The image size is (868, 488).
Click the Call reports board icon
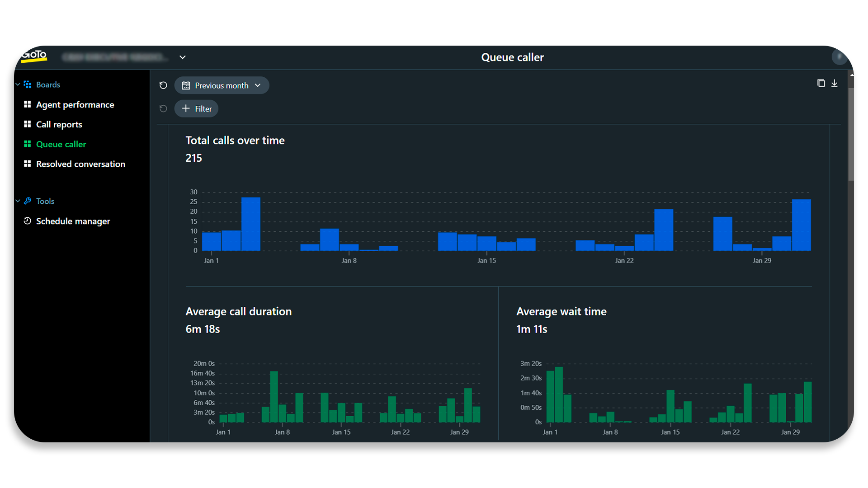coord(27,124)
